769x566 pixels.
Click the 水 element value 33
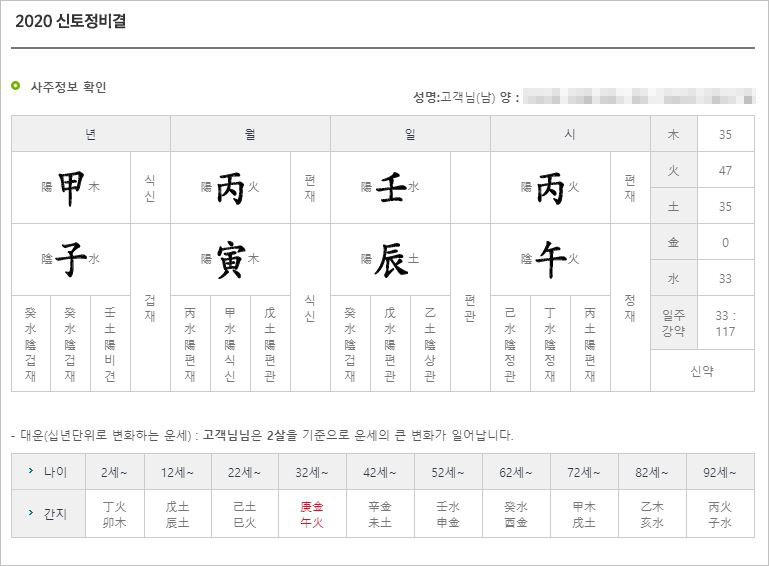(x=725, y=278)
